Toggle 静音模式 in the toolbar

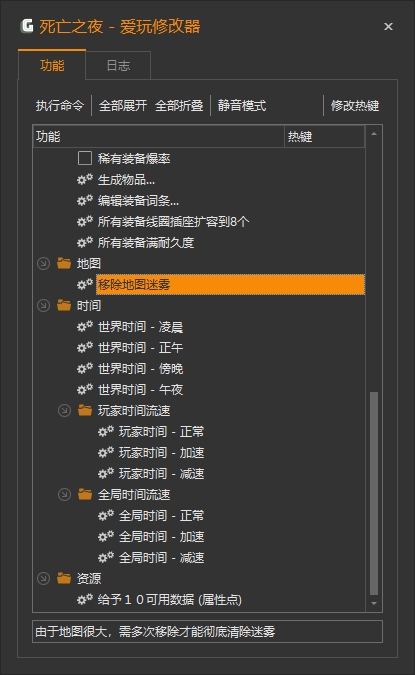click(242, 105)
